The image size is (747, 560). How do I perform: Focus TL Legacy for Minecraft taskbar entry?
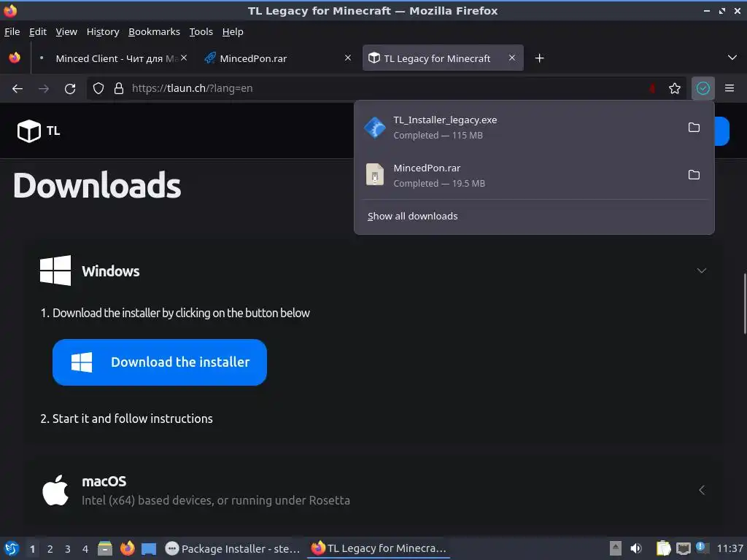click(379, 548)
